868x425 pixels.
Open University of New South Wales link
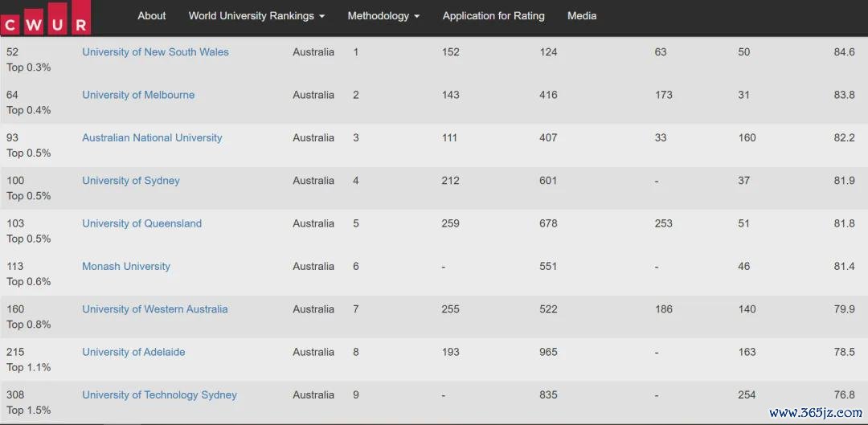coord(156,52)
